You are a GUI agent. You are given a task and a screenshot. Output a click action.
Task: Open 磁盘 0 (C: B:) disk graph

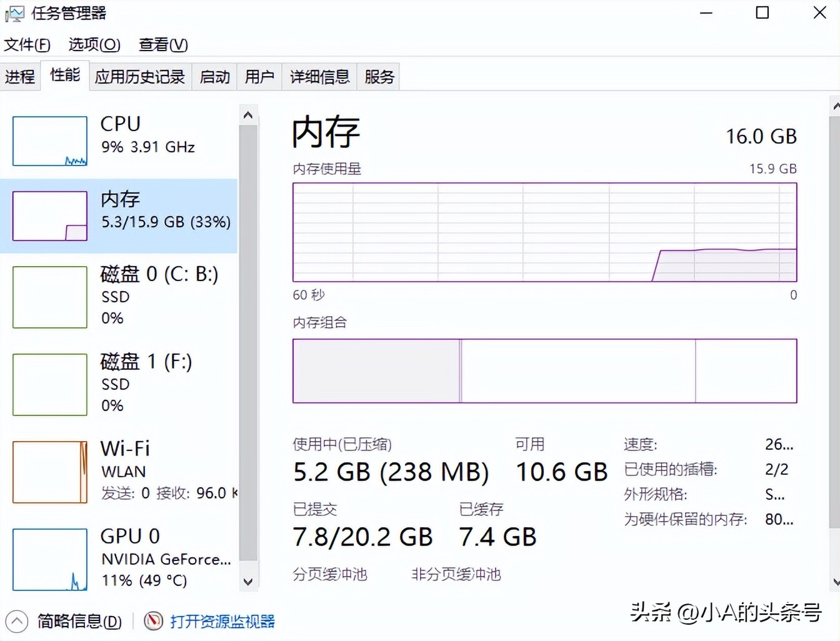[50, 297]
